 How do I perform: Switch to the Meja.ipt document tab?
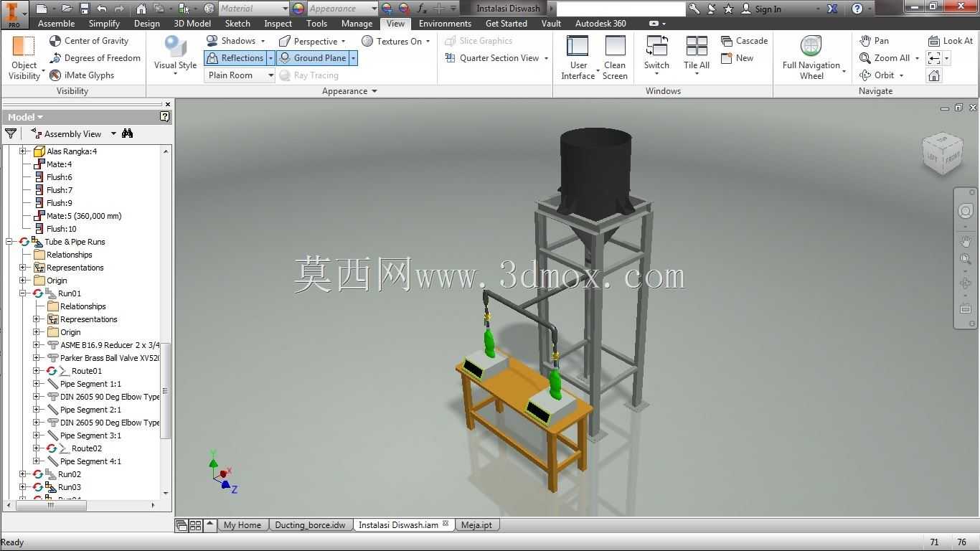point(476,525)
